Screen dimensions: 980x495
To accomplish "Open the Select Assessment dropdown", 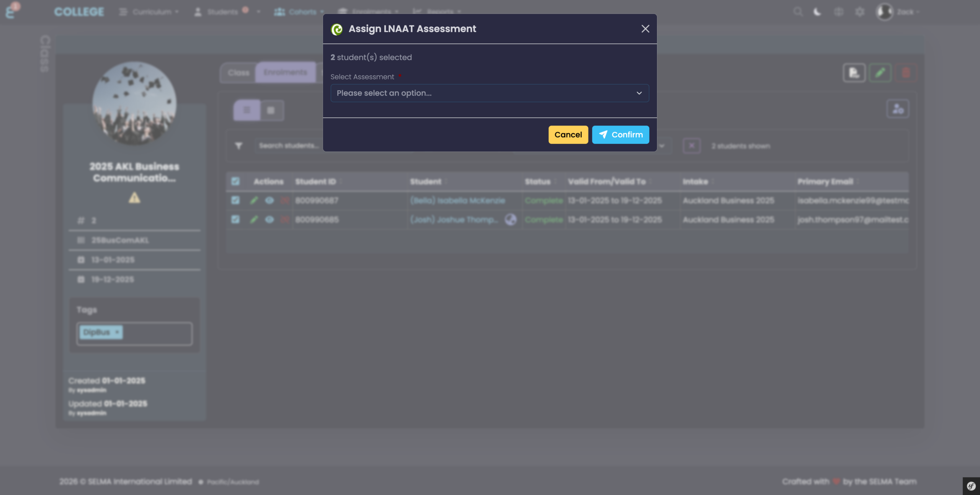I will [489, 93].
